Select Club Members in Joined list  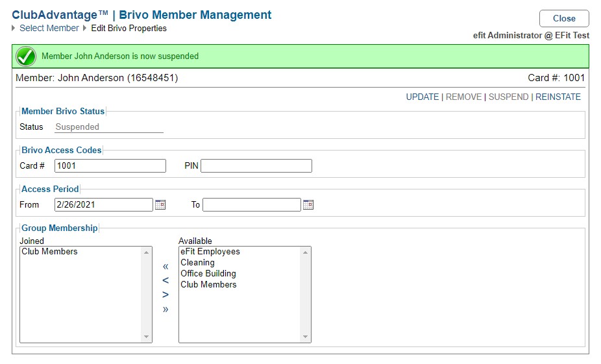click(80, 252)
